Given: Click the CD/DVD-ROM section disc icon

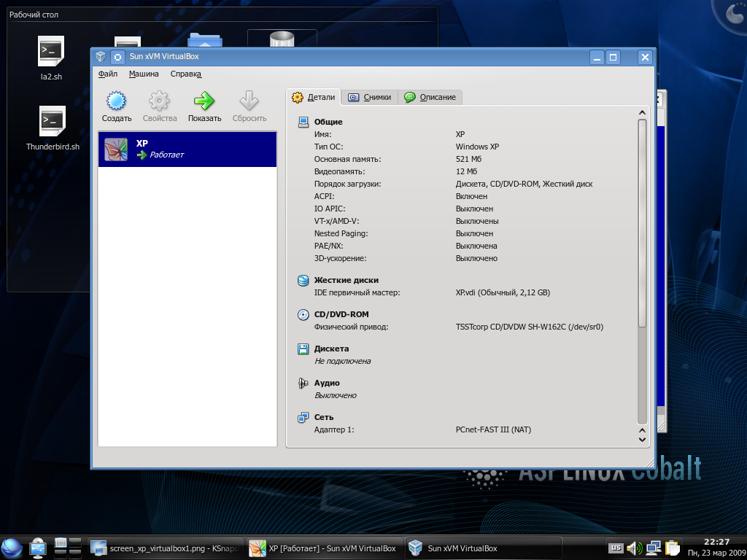Looking at the screenshot, I should (303, 314).
